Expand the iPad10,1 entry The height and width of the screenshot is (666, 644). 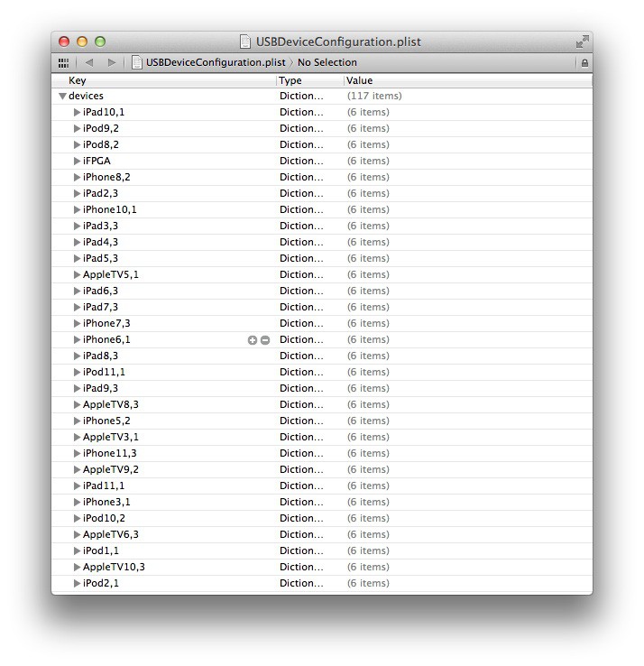coord(77,112)
